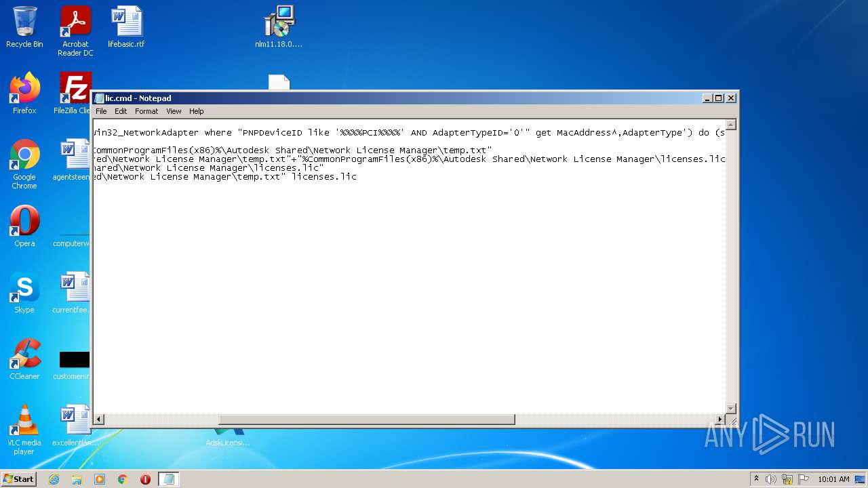Screen dimensions: 868x488
Task: Maximize the Notepad window
Action: click(719, 98)
